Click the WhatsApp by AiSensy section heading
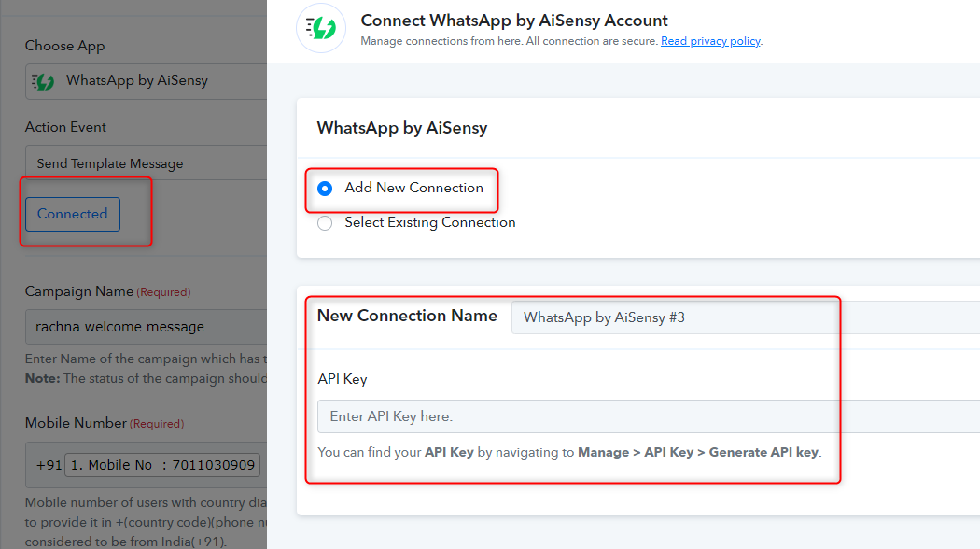Image resolution: width=980 pixels, height=549 pixels. (402, 128)
